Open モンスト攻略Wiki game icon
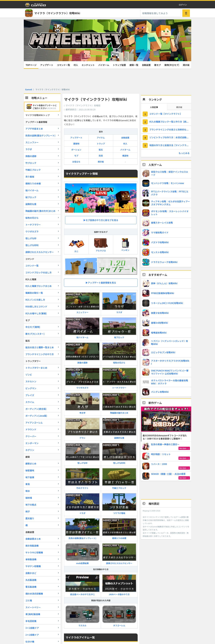 click(x=146, y=252)
